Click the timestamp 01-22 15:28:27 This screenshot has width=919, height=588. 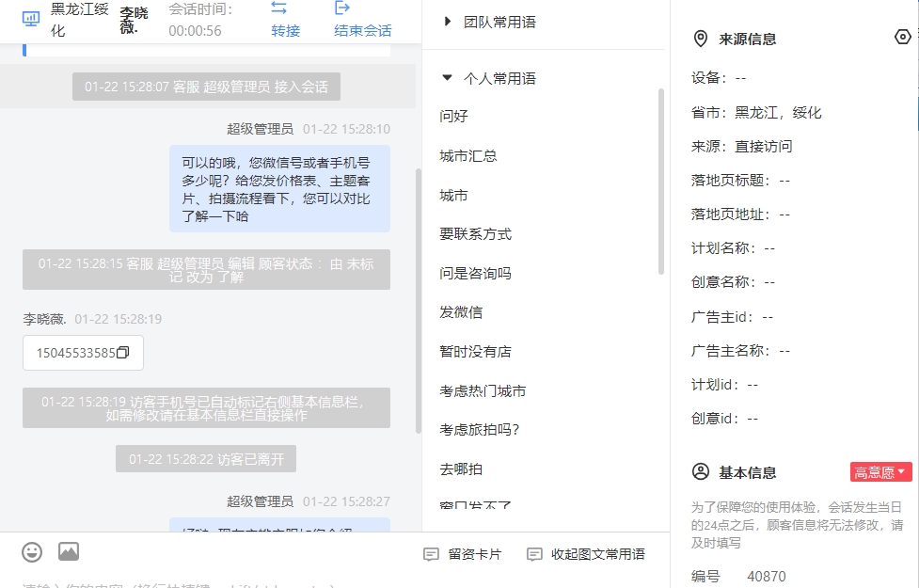(346, 501)
